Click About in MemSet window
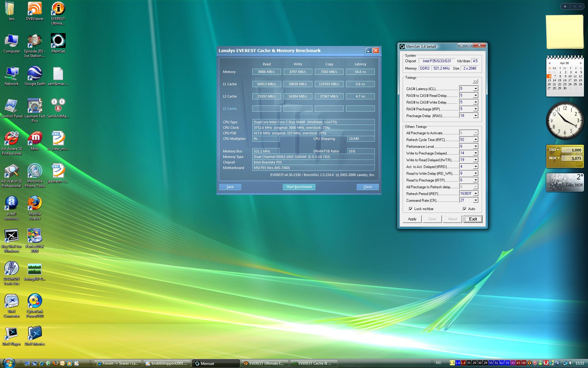The height and width of the screenshot is (368, 588). pyautogui.click(x=452, y=219)
